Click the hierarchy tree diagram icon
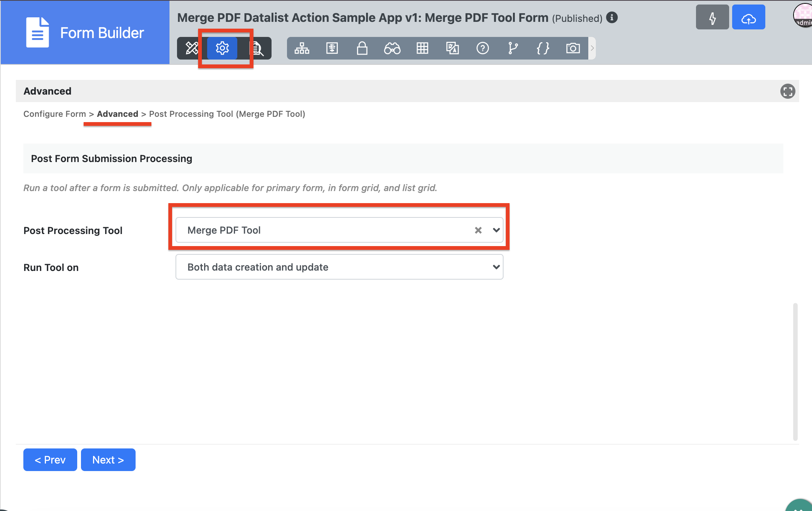The image size is (812, 511). [x=302, y=48]
